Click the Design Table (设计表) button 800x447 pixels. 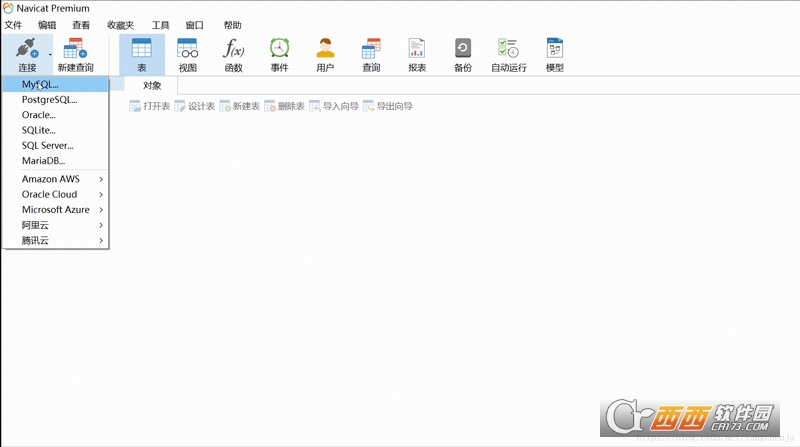click(194, 106)
